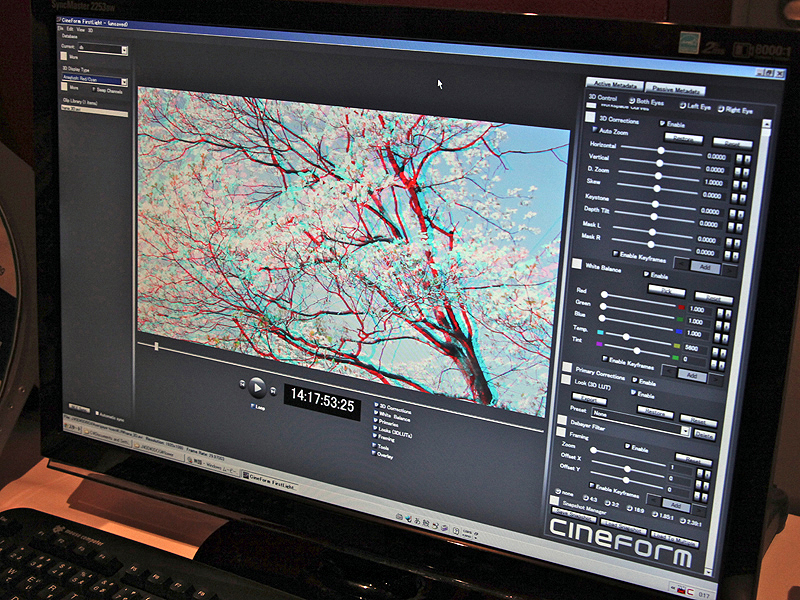The height and width of the screenshot is (600, 800).
Task: Go to previous keyframe in White Balance
Action: coord(669,371)
